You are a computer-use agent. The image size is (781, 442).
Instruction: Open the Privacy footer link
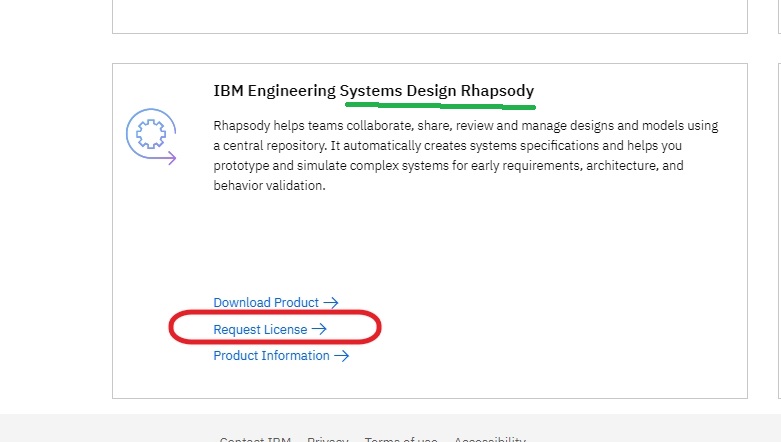pos(328,439)
